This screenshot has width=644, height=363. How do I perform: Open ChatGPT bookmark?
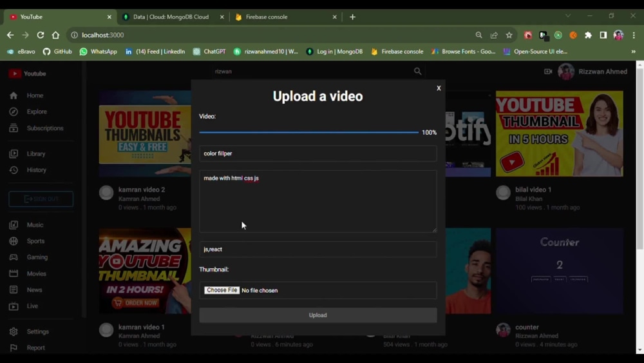209,52
